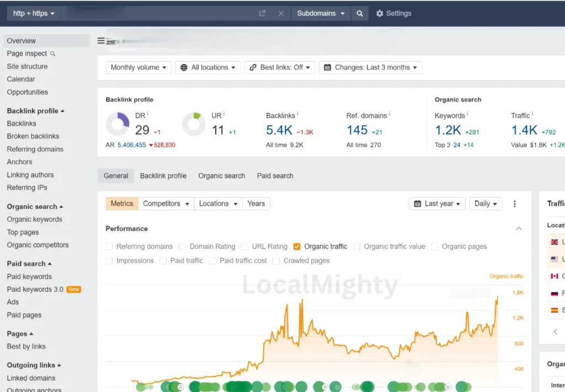Open the All locations dropdown

207,68
